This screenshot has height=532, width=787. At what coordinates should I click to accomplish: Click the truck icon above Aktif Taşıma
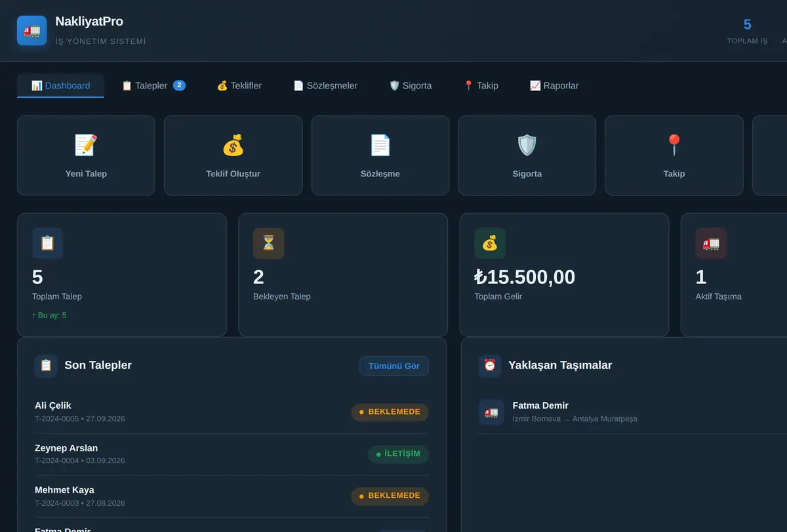[711, 243]
